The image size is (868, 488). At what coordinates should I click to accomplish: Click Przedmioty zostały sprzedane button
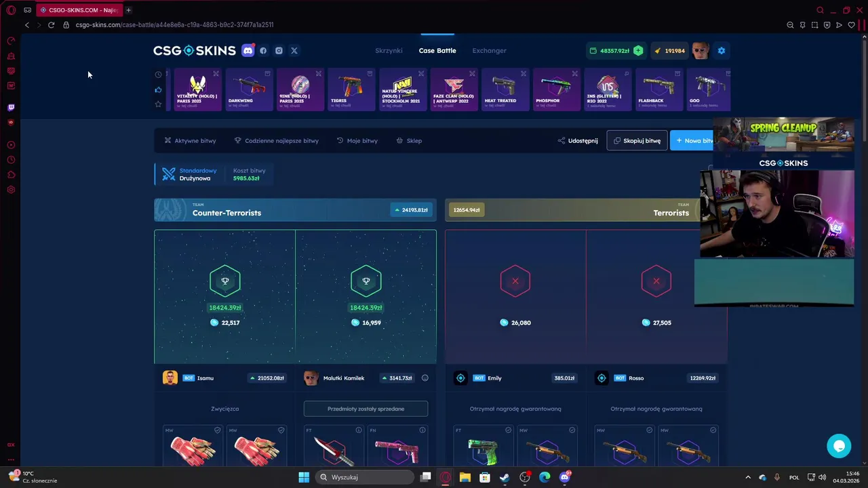(366, 409)
